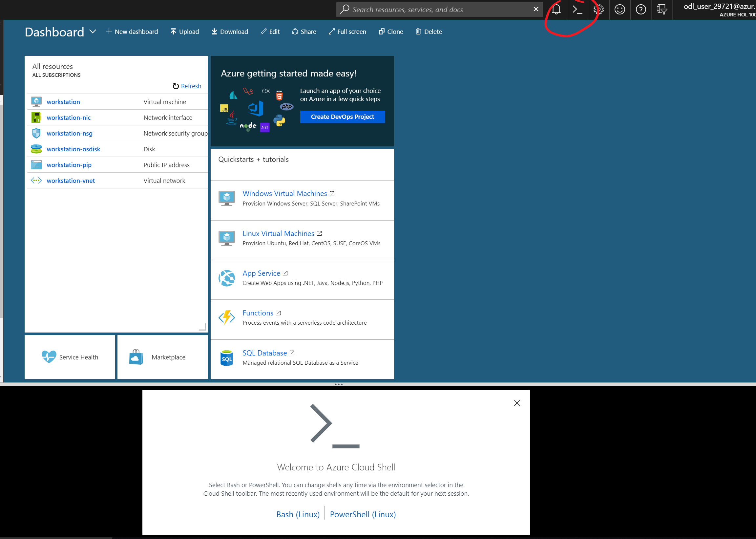Open the notifications bell icon

556,10
